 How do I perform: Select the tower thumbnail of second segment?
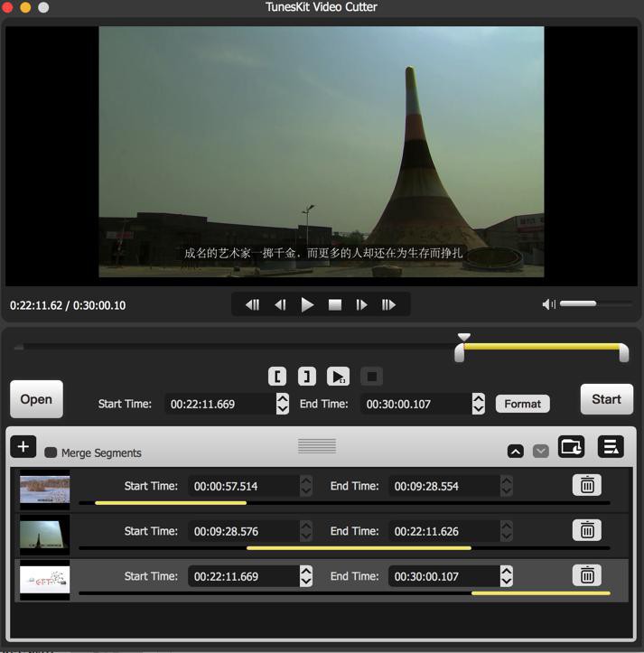click(45, 535)
